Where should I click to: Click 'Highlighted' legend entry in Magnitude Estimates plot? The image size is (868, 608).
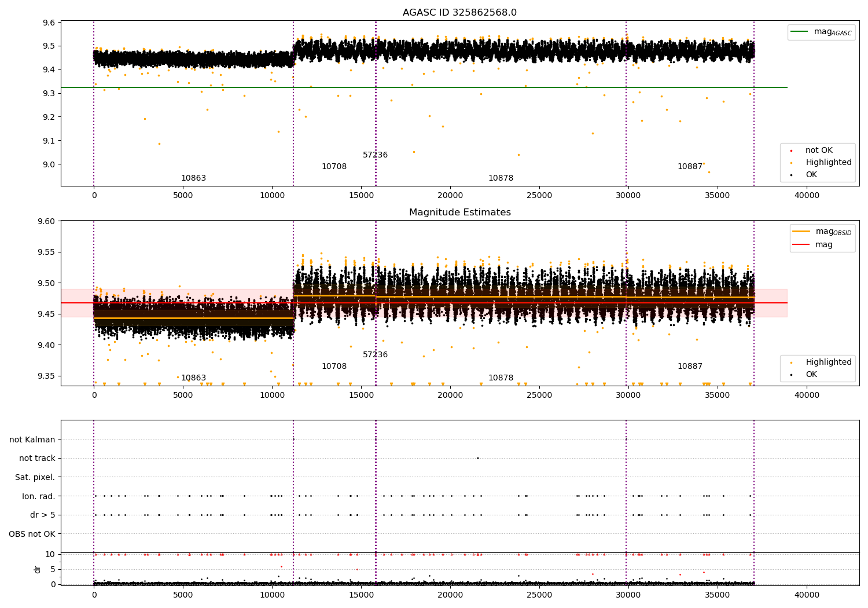point(822,362)
